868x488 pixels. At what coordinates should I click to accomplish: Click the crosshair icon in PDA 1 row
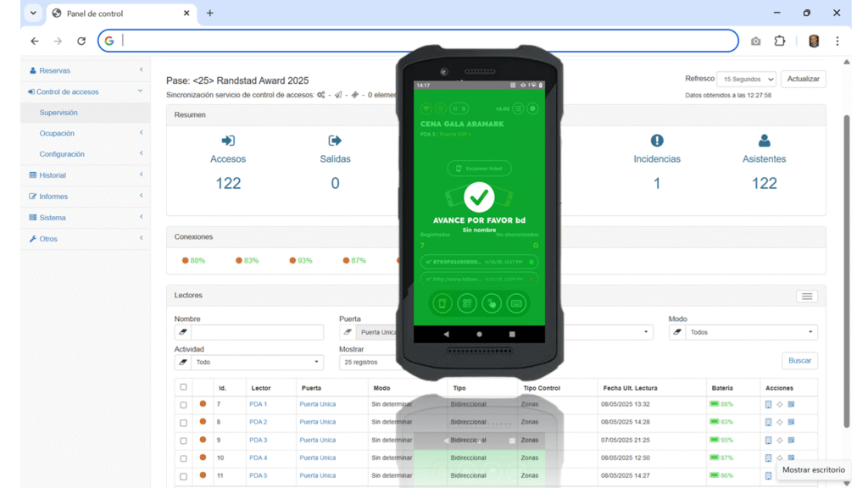pyautogui.click(x=780, y=404)
